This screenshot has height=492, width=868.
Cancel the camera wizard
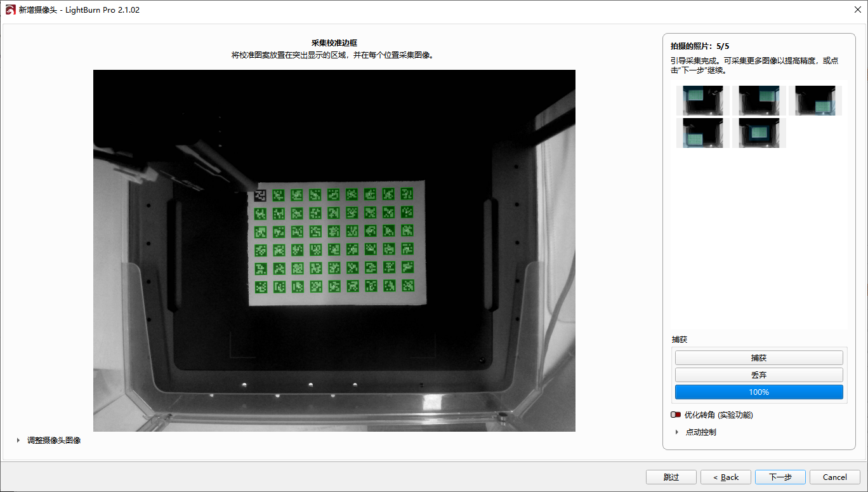click(x=835, y=477)
